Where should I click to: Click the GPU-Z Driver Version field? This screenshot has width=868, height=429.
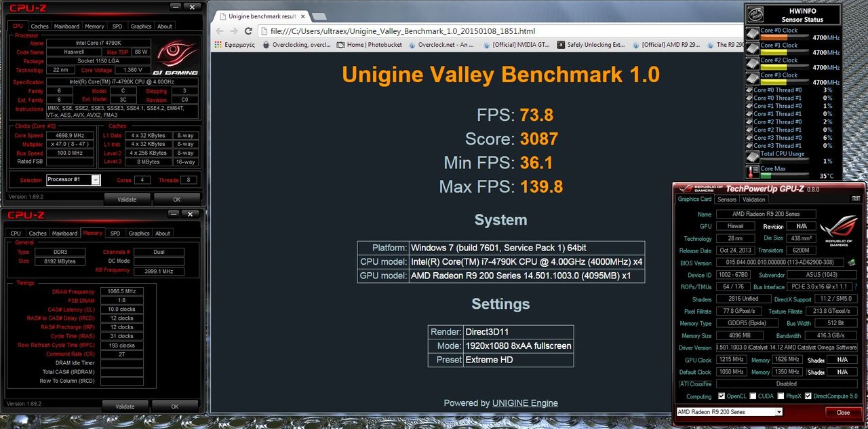click(x=787, y=347)
